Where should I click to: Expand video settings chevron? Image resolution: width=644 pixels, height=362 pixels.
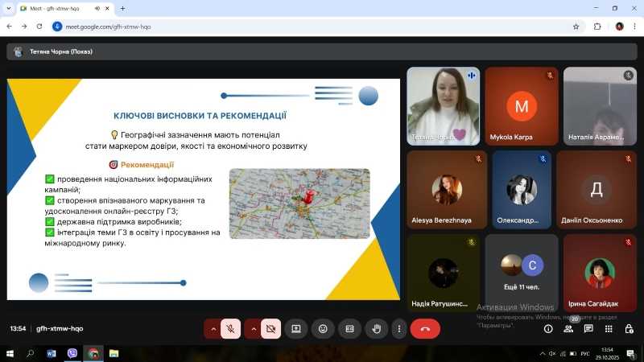[x=254, y=328]
